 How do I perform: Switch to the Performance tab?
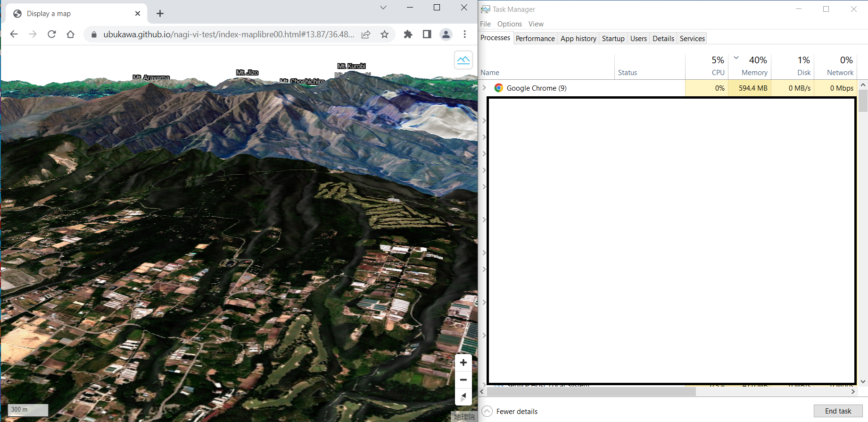(x=535, y=39)
